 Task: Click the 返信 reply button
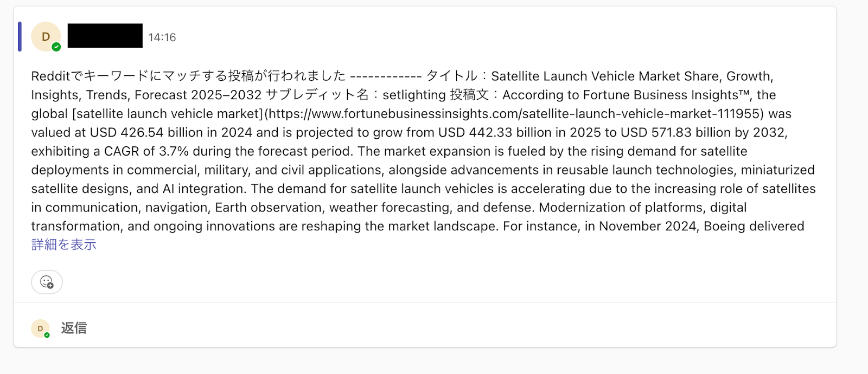(74, 328)
